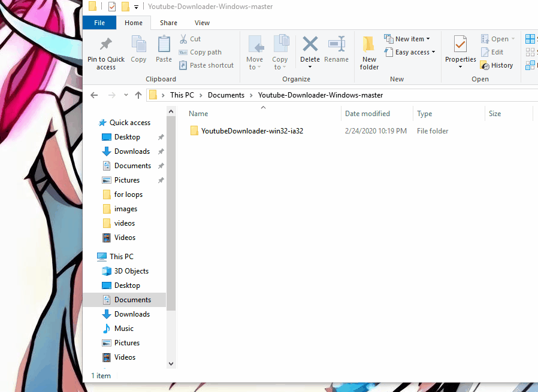Click the address bar folder icon

tap(153, 95)
